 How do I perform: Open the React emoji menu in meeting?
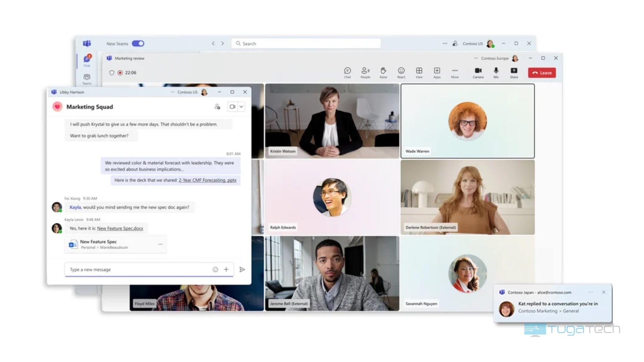[401, 73]
